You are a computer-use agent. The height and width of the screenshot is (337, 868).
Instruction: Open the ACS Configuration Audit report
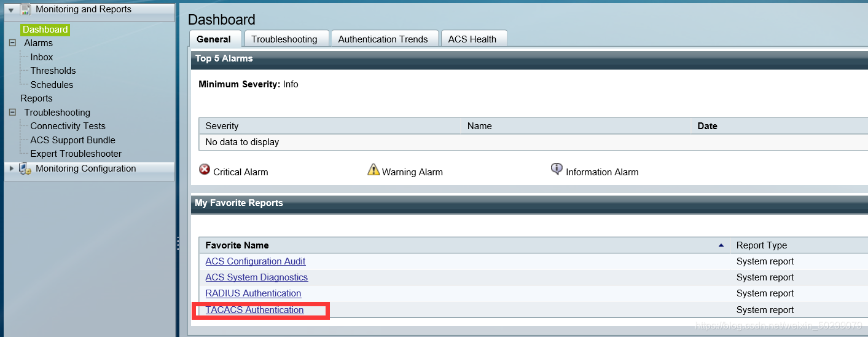256,261
